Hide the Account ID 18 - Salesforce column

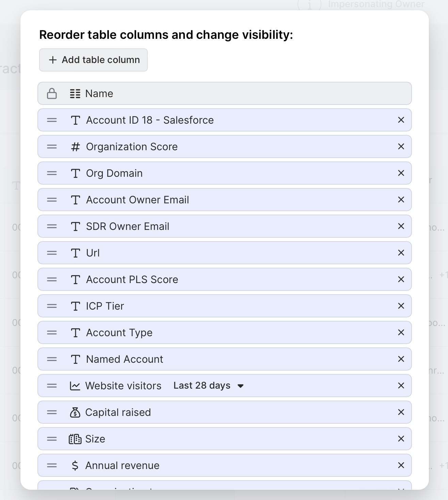(x=401, y=120)
